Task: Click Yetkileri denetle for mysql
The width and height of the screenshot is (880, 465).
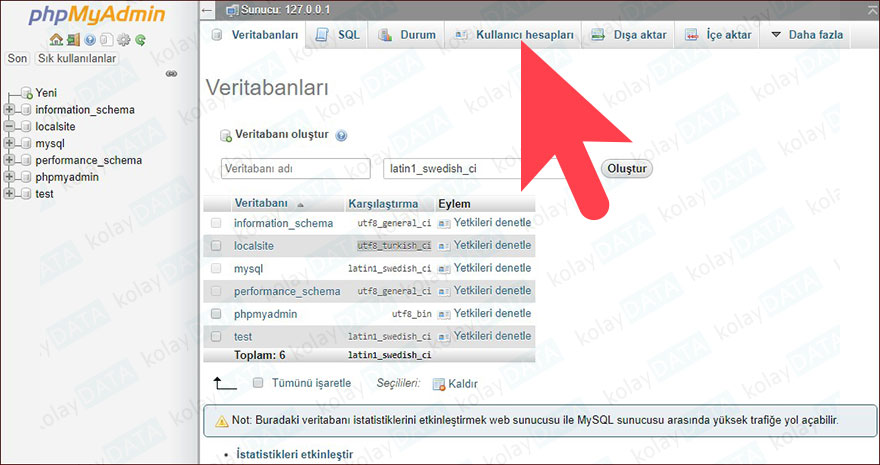Action: [492, 268]
